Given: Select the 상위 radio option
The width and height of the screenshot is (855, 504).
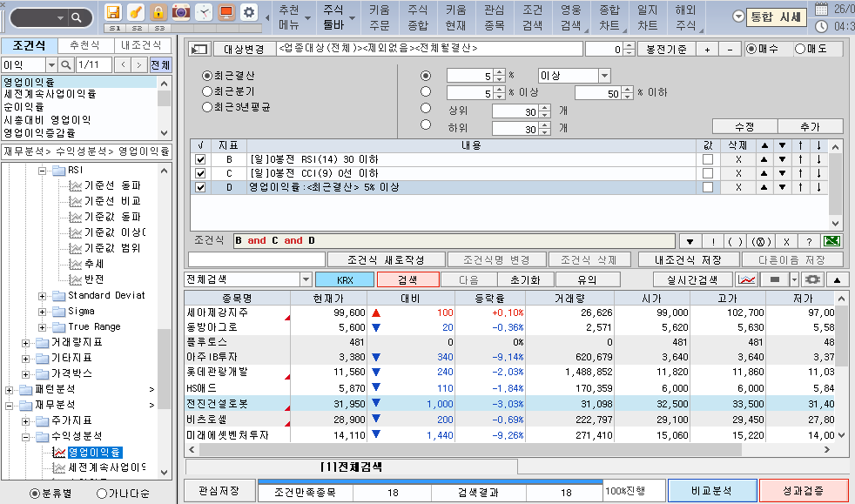Looking at the screenshot, I should click(x=426, y=109).
